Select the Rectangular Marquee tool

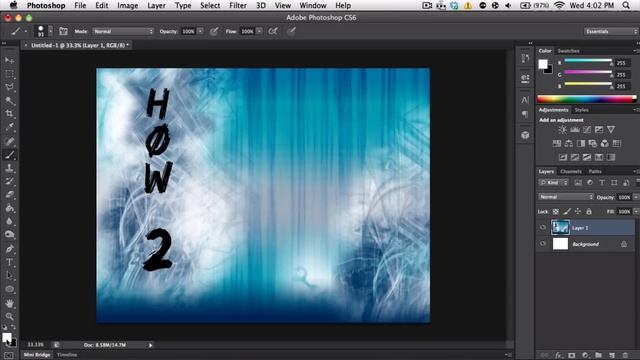[x=9, y=74]
